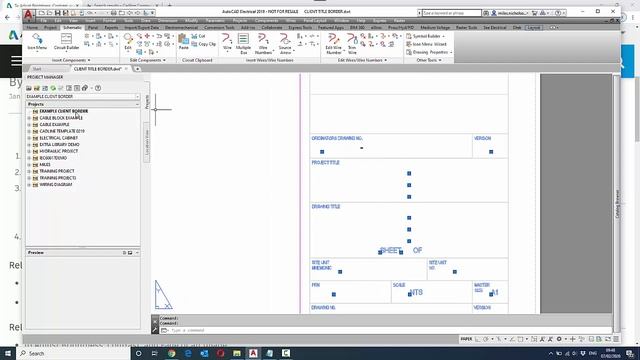Open the Import/Export Data tab
The height and width of the screenshot is (360, 640).
tap(142, 28)
